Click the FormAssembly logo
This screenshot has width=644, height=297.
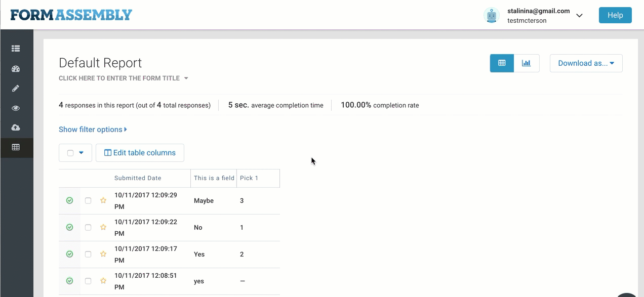[x=71, y=15]
